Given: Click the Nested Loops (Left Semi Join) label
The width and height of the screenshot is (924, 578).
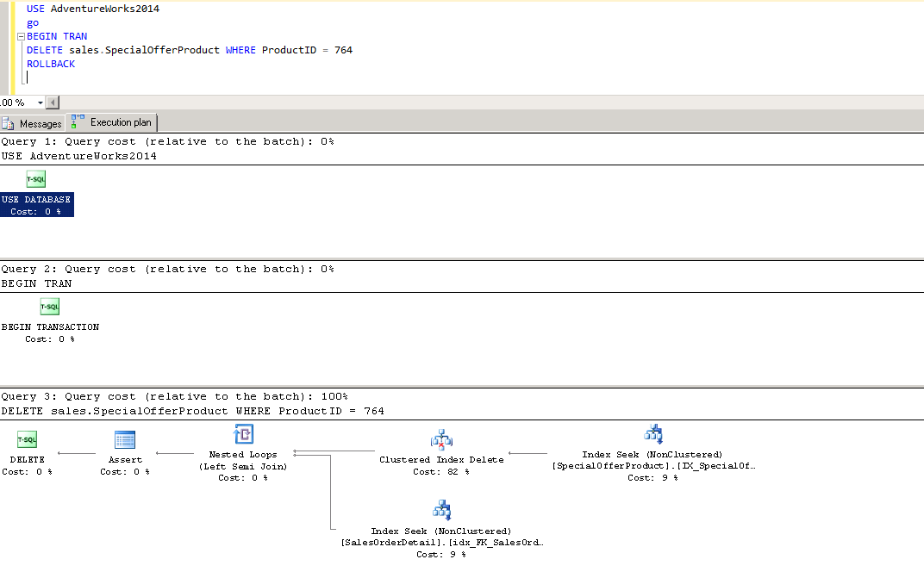Looking at the screenshot, I should (x=243, y=460).
